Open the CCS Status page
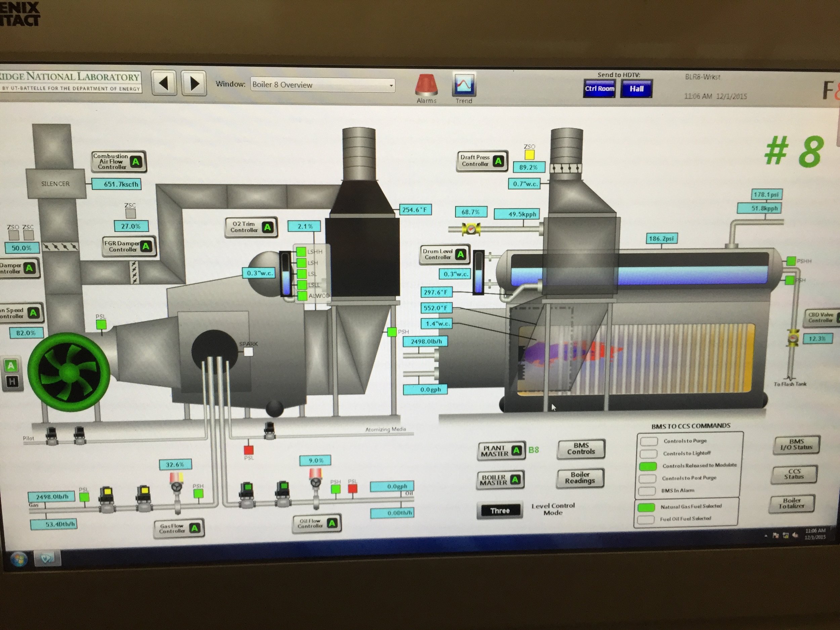 [x=794, y=474]
